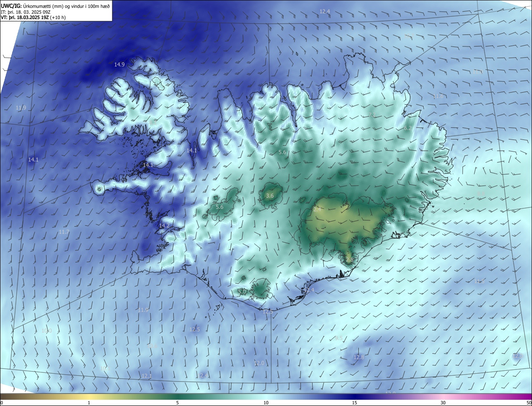Click the 10.0 value label
The width and height of the screenshot is (532, 406).
[47, 330]
